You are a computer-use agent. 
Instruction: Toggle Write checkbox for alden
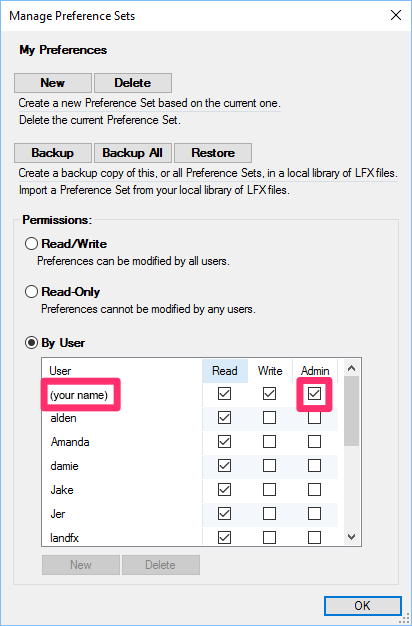269,418
